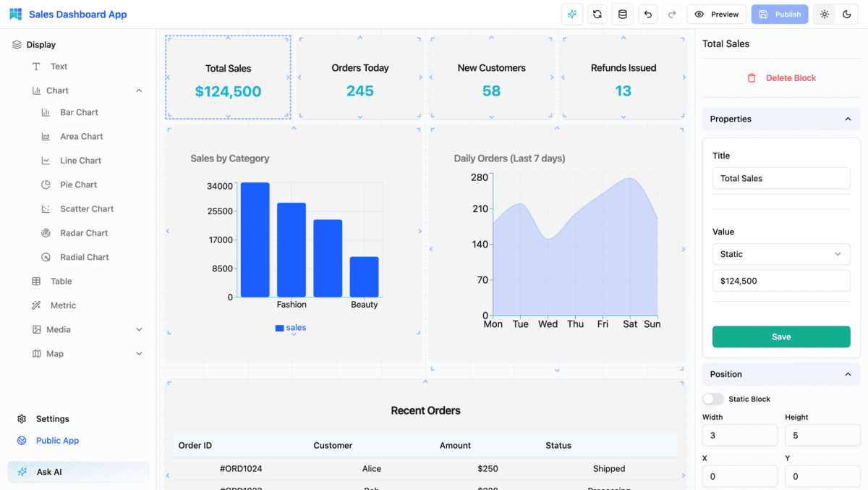Select the Pie Chart element

pos(80,185)
